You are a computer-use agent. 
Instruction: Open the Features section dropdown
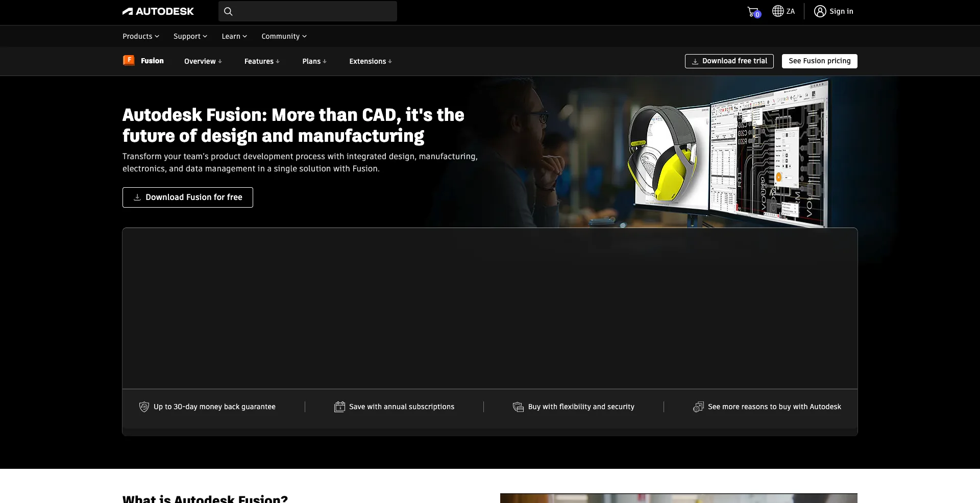click(262, 61)
